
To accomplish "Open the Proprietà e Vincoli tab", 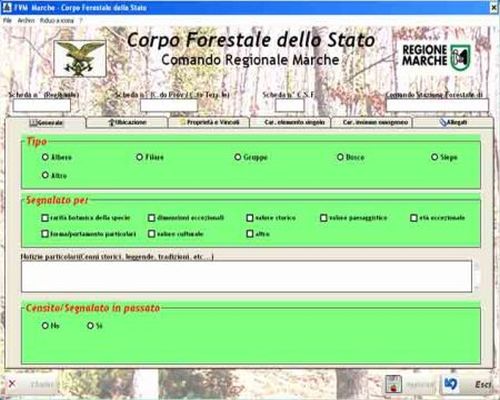I will tap(209, 122).
